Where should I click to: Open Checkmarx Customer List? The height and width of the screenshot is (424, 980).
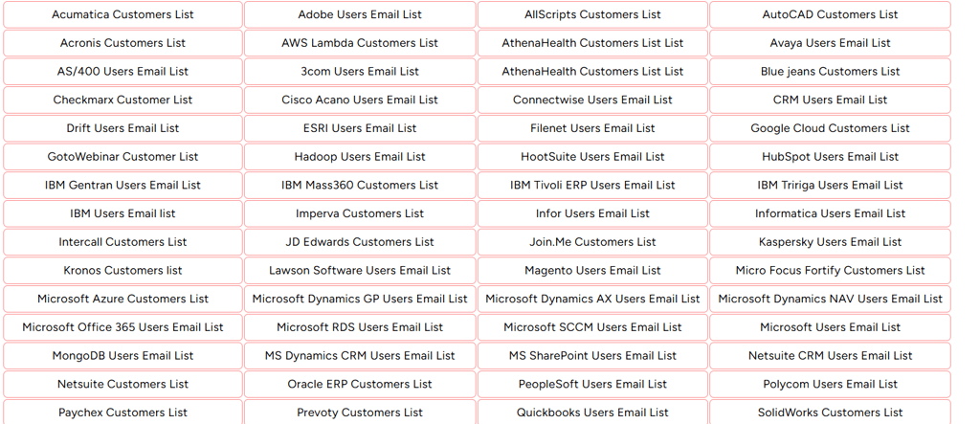(x=122, y=100)
